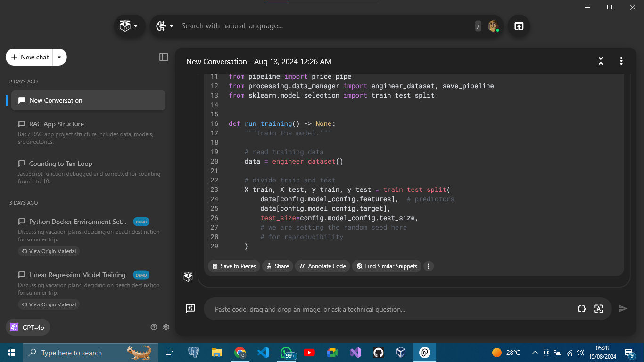Open the notification center icon

(x=629, y=353)
